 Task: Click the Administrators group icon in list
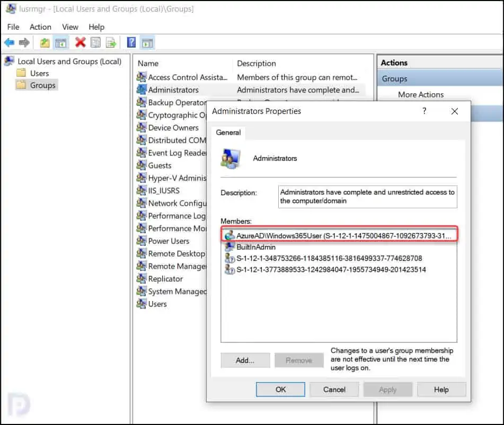click(x=142, y=90)
